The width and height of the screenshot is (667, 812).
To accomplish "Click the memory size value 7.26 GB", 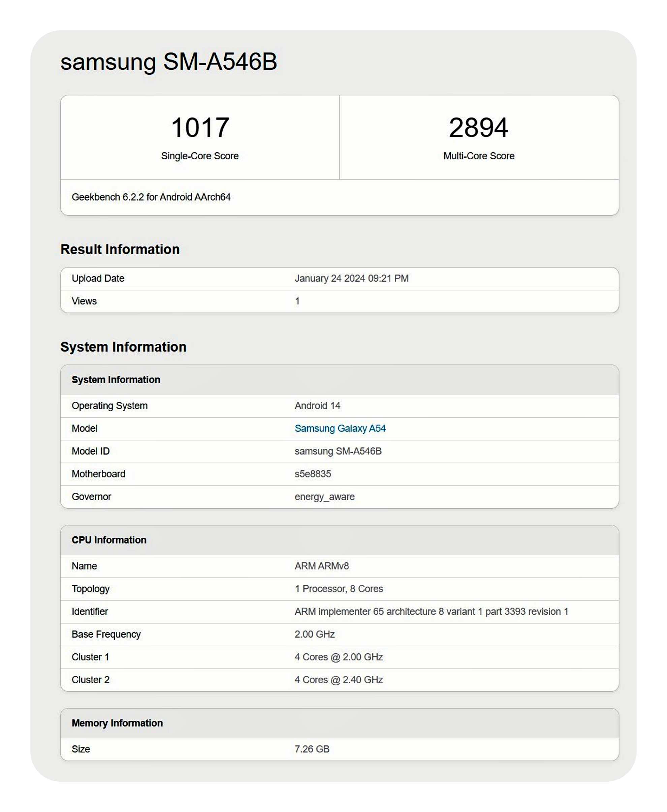I will pyautogui.click(x=312, y=749).
